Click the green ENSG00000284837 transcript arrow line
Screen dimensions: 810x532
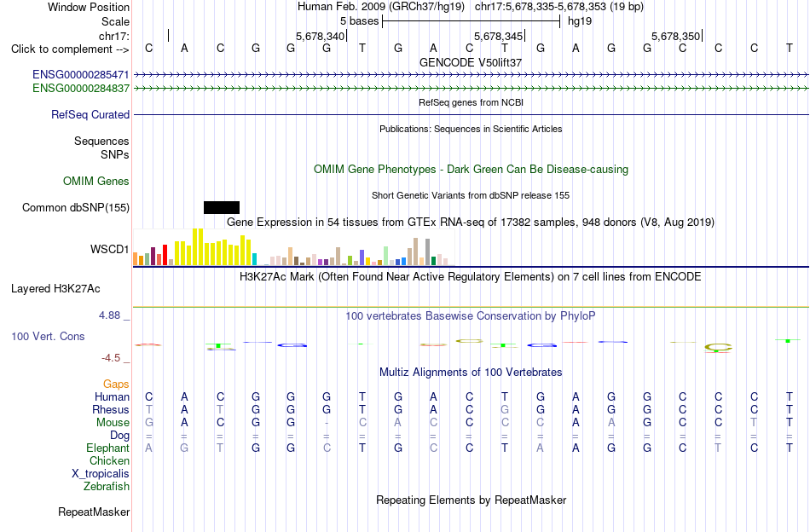[x=472, y=89]
